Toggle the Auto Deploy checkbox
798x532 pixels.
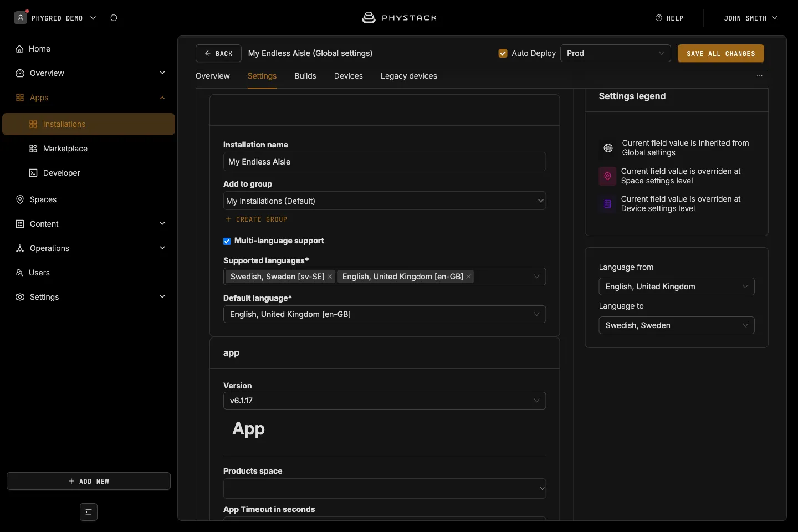point(503,53)
